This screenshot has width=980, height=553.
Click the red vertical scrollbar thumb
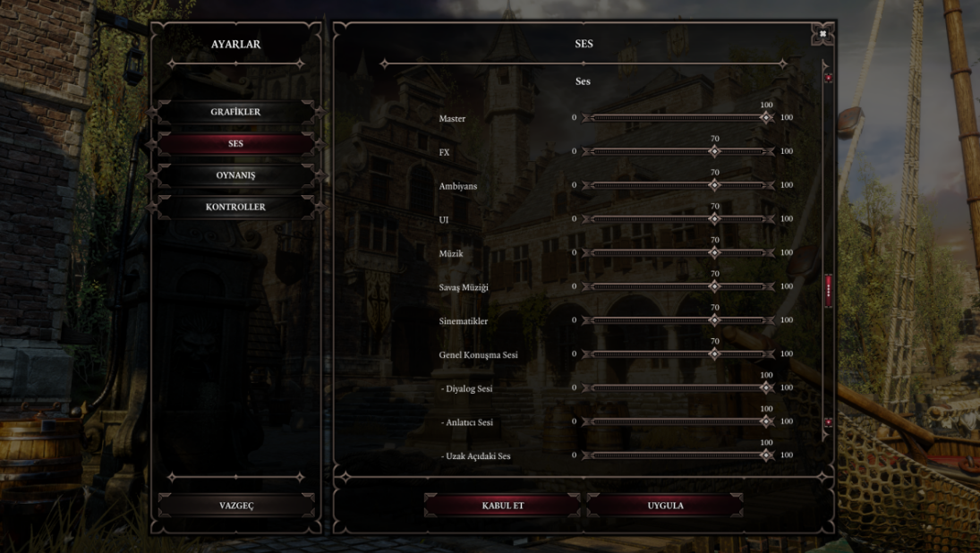point(828,291)
